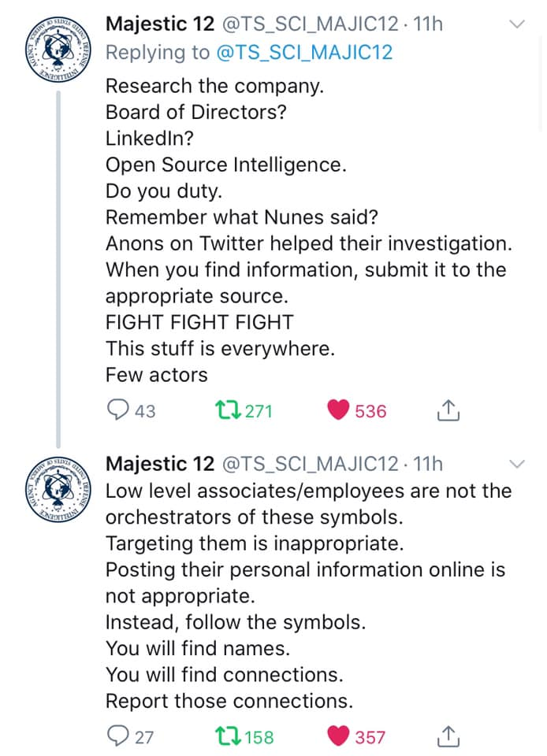Image resolution: width=547 pixels, height=756 pixels.
Task: Open the second tweet's 11h timestamp
Action: 428,463
